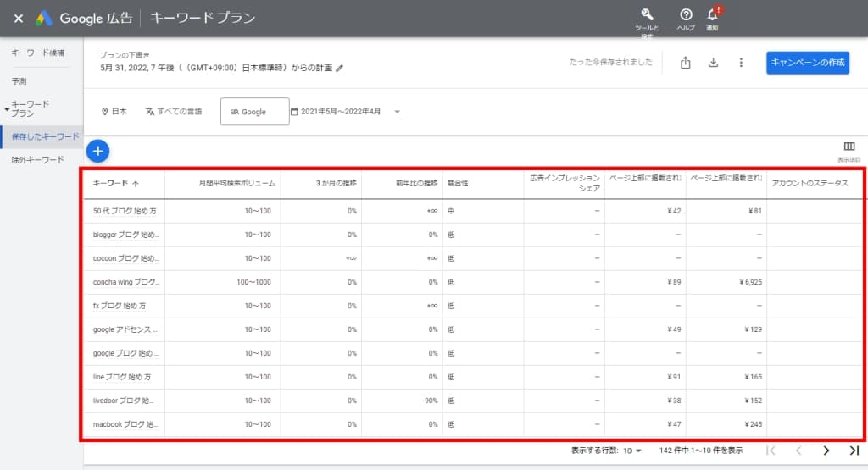Click the ¥129 bid value cell
The width and height of the screenshot is (868, 470).
[x=754, y=329]
